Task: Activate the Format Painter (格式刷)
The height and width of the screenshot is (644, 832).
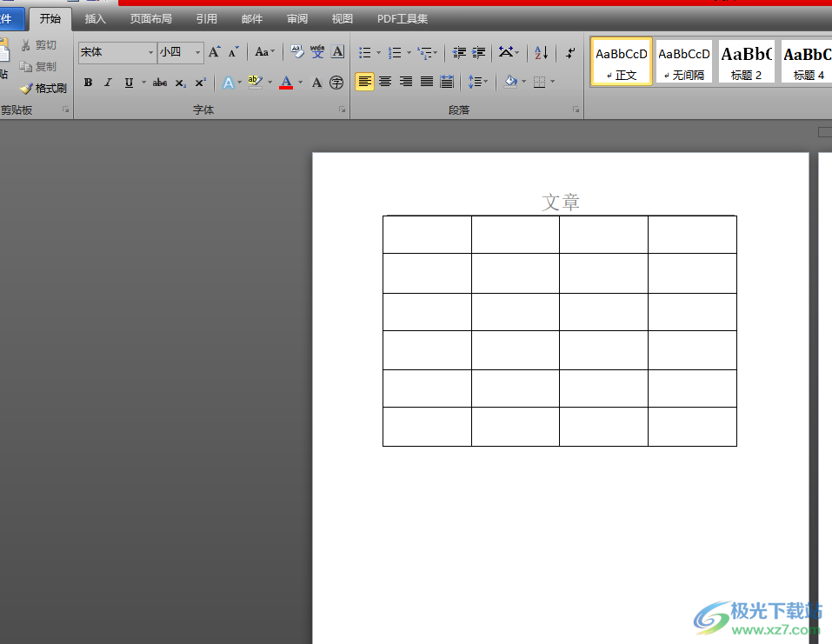Action: (43, 88)
